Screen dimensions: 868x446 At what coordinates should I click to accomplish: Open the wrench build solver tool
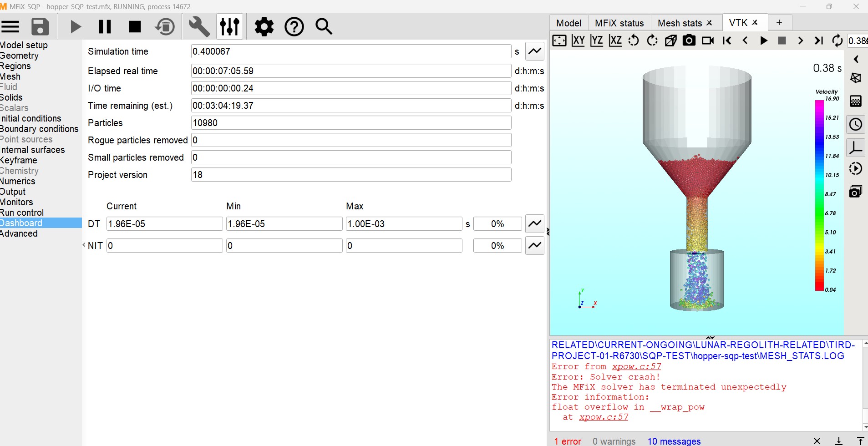[x=199, y=27]
